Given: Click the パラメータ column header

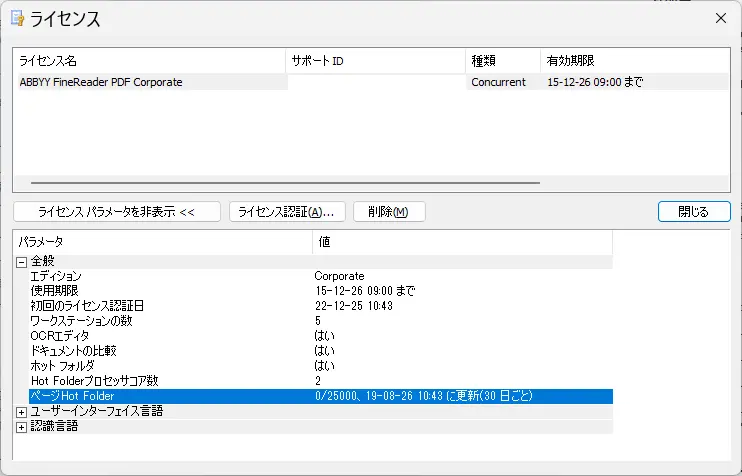Looking at the screenshot, I should pyautogui.click(x=163, y=242).
